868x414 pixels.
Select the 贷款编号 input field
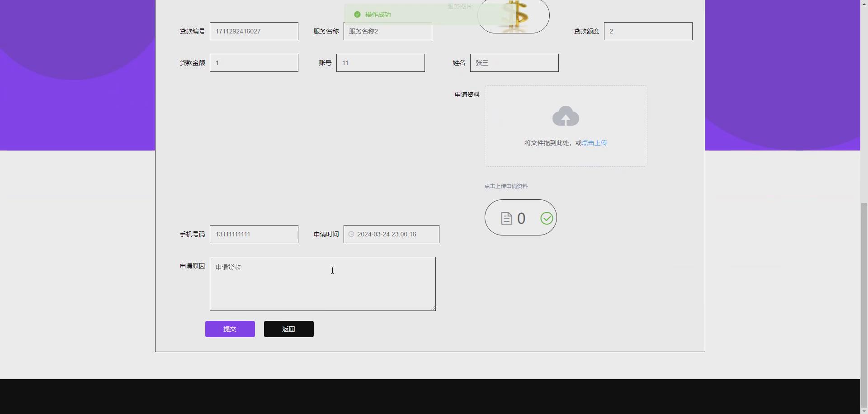tap(254, 31)
